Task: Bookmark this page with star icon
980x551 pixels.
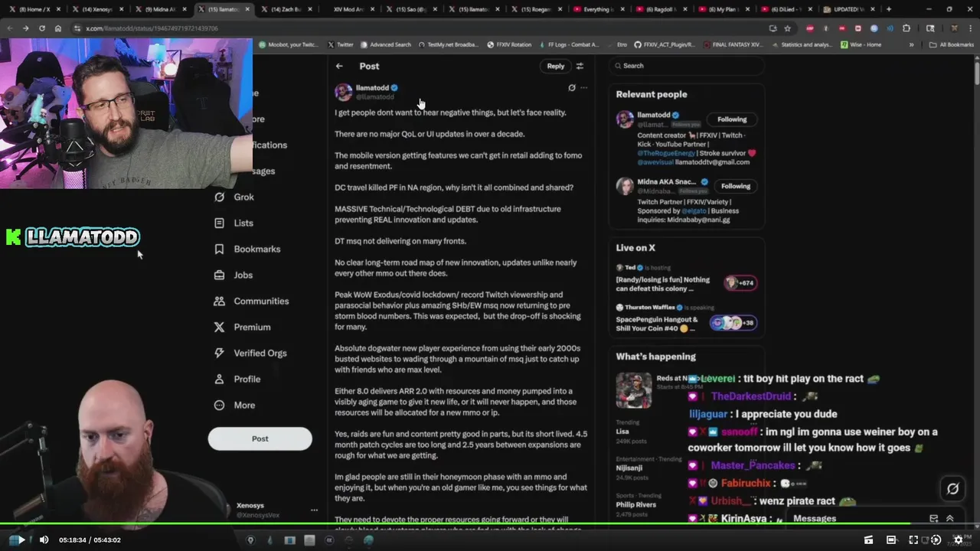Action: pyautogui.click(x=787, y=28)
